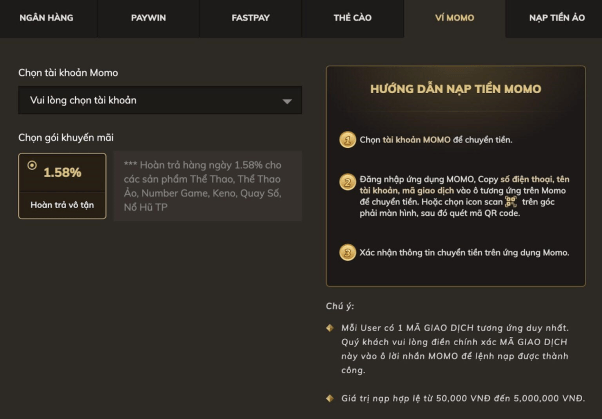Click the step 2 gold number icon
This screenshot has width=602, height=419.
click(347, 182)
